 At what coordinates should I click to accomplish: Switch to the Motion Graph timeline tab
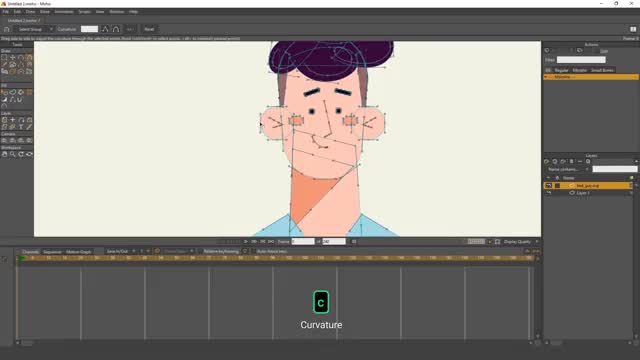click(78, 252)
